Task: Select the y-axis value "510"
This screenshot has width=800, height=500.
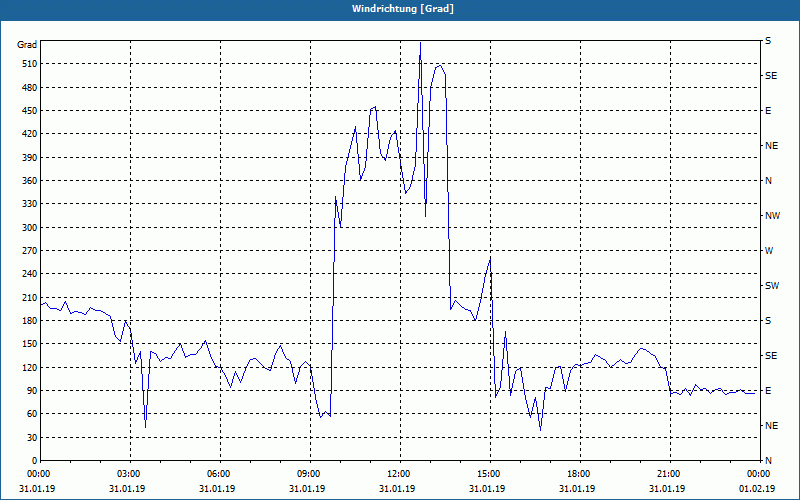Action: point(30,64)
